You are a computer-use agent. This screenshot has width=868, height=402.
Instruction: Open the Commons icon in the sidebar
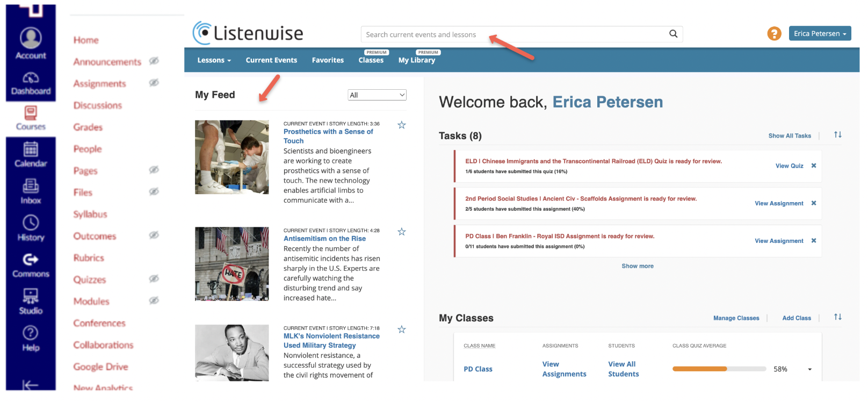(x=31, y=265)
